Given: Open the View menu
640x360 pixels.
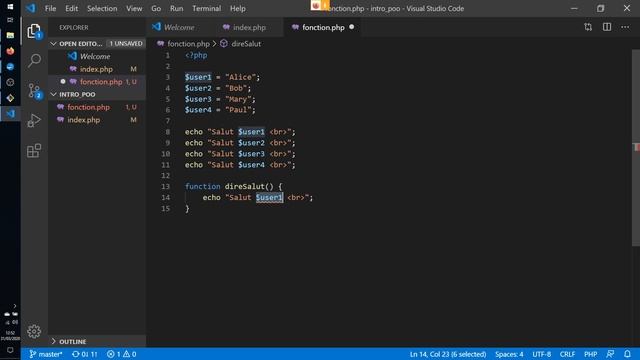Looking at the screenshot, I should coord(134,8).
